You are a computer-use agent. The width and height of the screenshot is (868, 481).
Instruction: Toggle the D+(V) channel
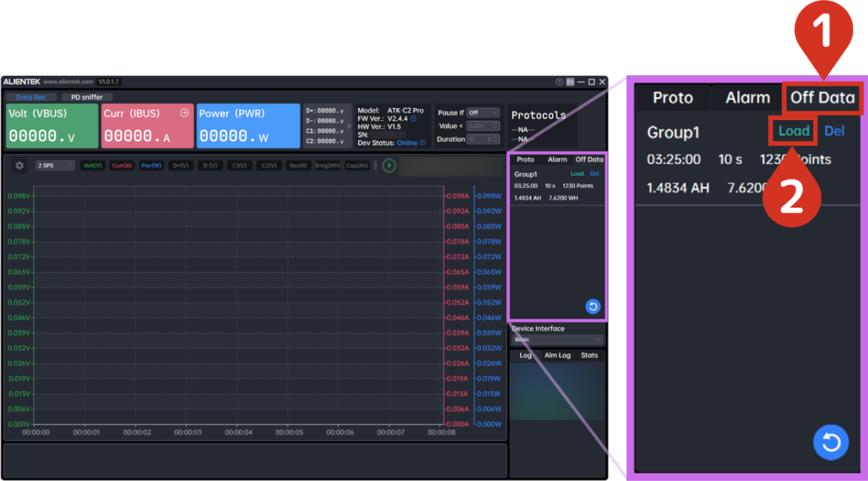click(x=181, y=166)
